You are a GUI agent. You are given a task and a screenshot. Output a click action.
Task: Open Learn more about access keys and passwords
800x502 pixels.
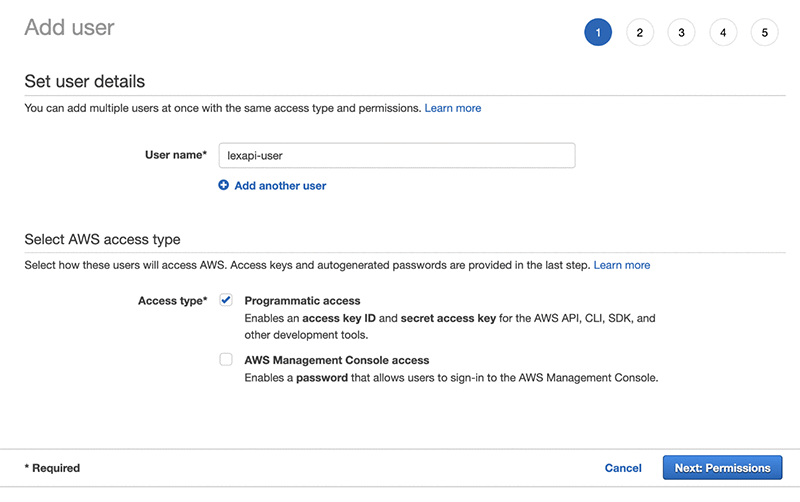coord(622,265)
